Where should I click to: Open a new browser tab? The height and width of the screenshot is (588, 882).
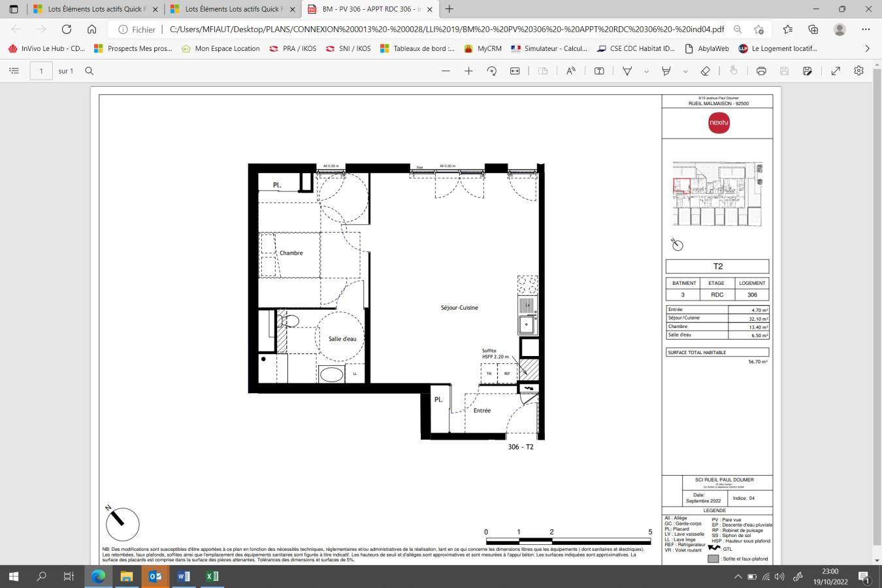coord(449,9)
